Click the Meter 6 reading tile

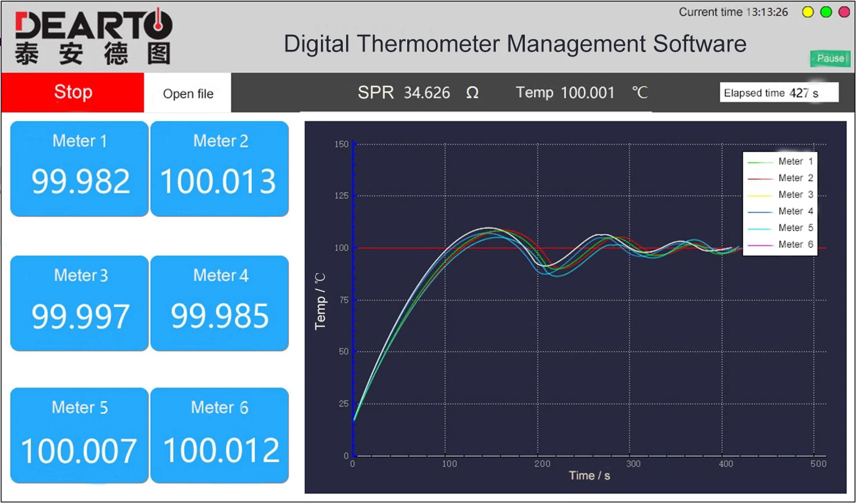pos(220,435)
